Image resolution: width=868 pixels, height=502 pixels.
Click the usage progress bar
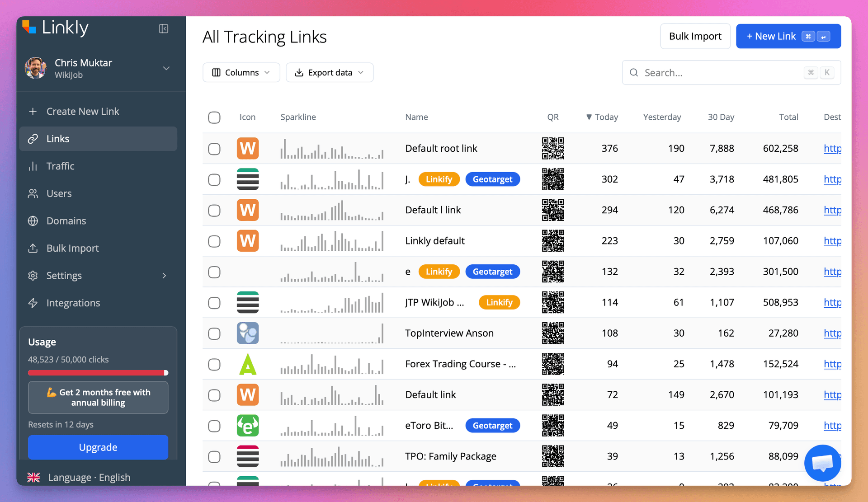click(x=98, y=373)
